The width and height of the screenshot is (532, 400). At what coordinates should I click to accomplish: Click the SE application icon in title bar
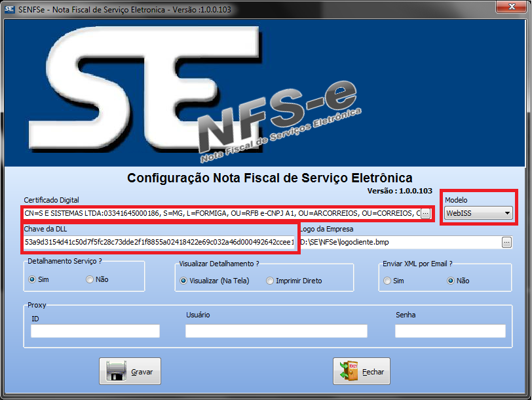pos(10,10)
